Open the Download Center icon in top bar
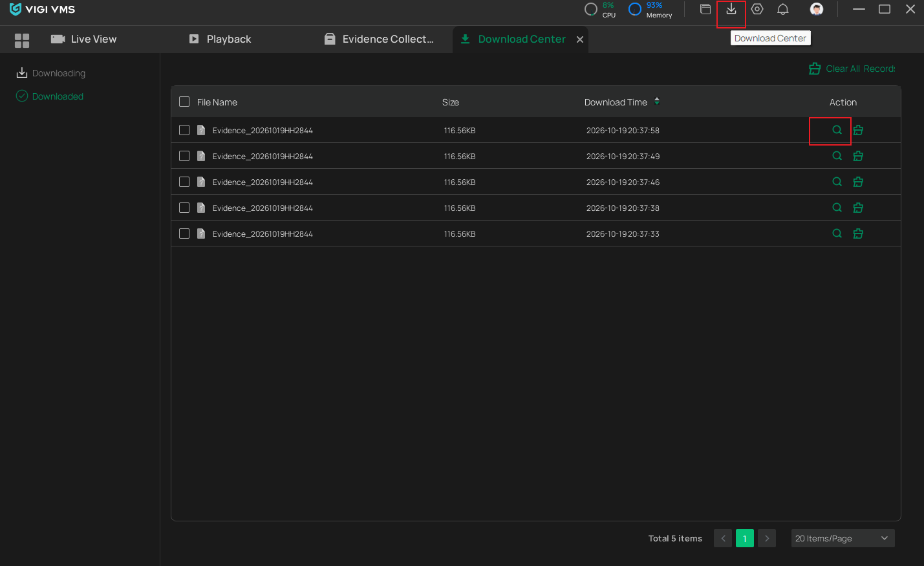Screen dimensions: 924x566 (x=731, y=9)
